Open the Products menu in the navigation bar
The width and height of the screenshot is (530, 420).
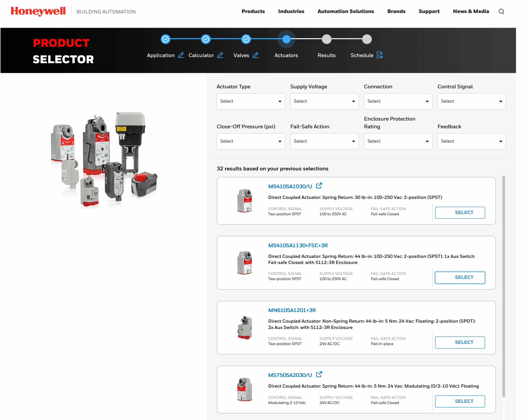(x=253, y=11)
